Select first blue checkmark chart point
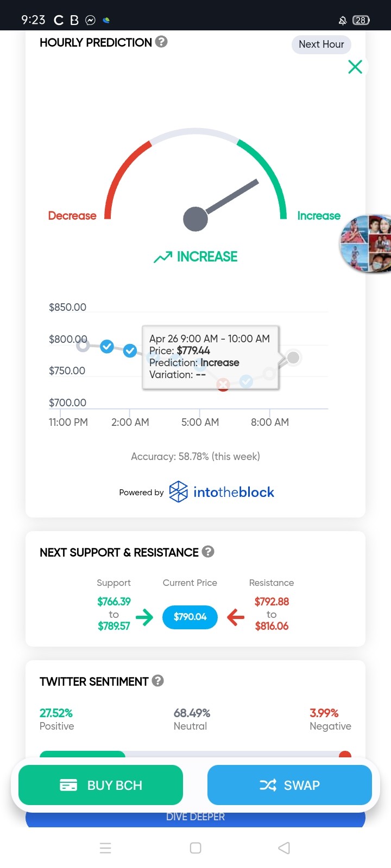 point(107,346)
